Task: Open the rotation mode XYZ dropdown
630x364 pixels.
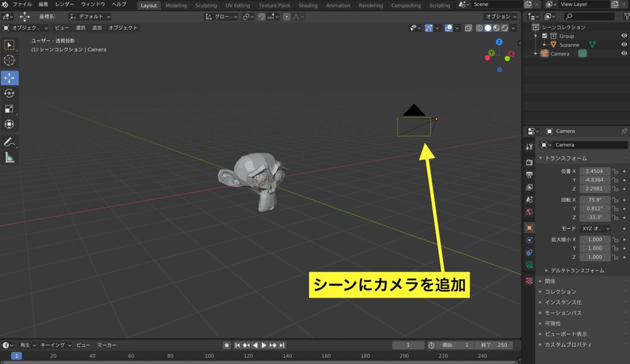Action: click(x=595, y=229)
